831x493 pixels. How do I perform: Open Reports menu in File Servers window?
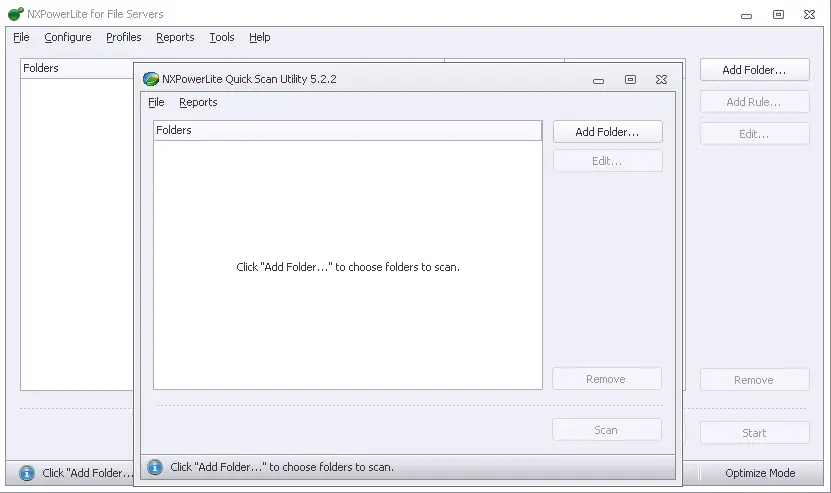tap(175, 37)
